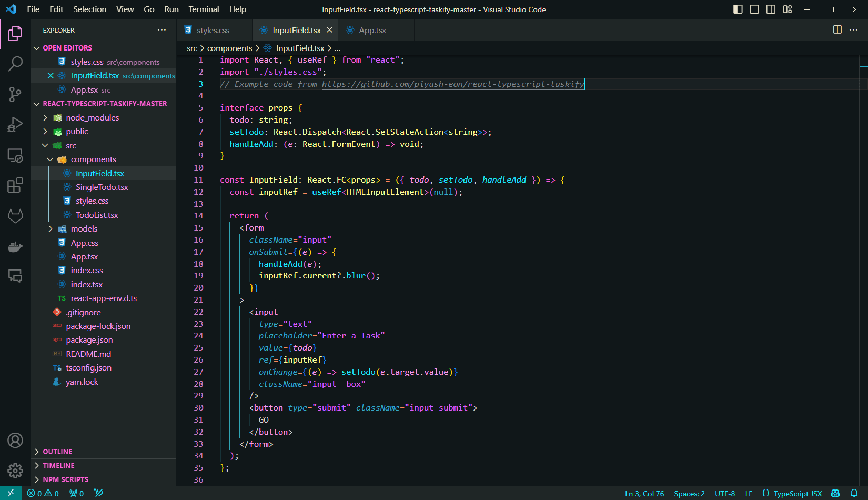The image size is (868, 500).
Task: Follow the github.com link in the comment
Action: (x=452, y=84)
